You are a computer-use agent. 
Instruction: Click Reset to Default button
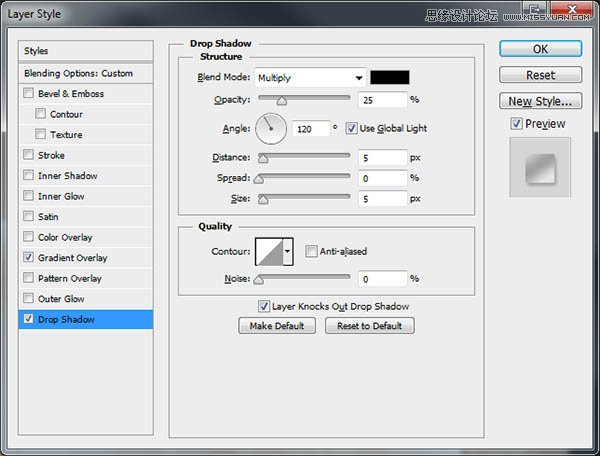pyautogui.click(x=370, y=326)
